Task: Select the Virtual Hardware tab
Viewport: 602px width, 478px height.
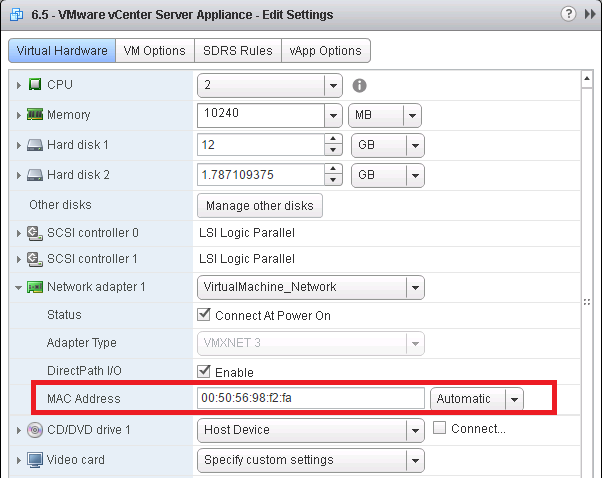Action: (62, 50)
